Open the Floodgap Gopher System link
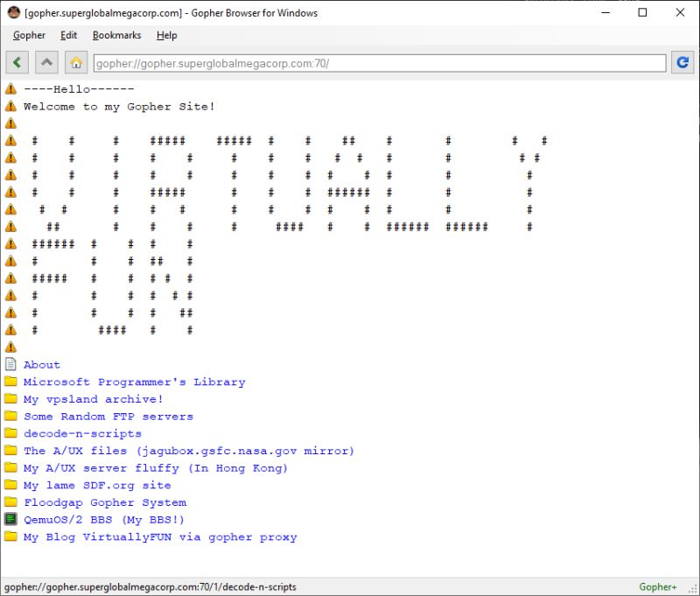 [x=105, y=502]
